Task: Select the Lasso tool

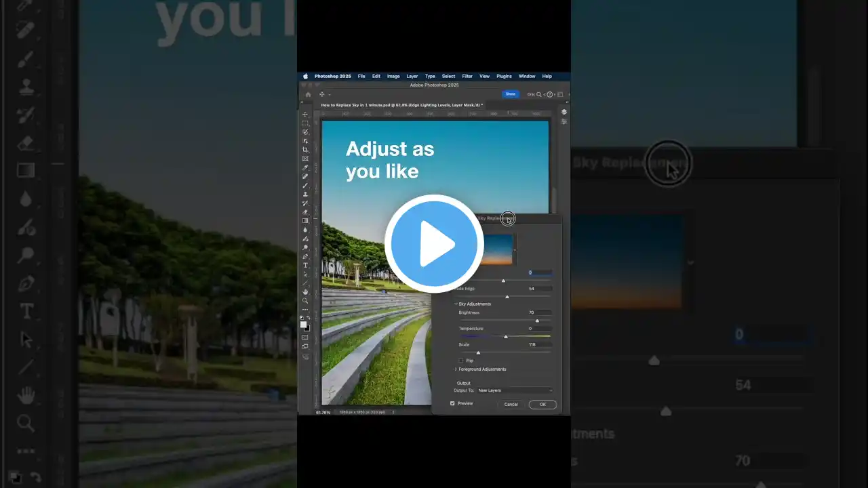Action: (x=305, y=131)
